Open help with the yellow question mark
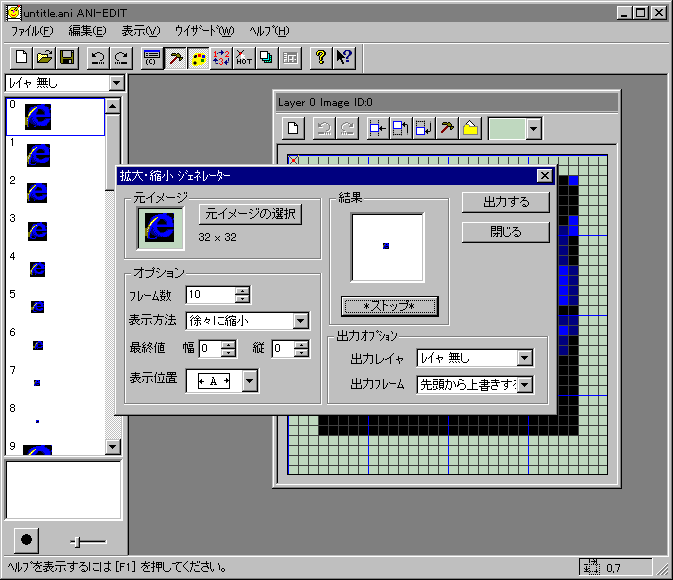 (321, 58)
